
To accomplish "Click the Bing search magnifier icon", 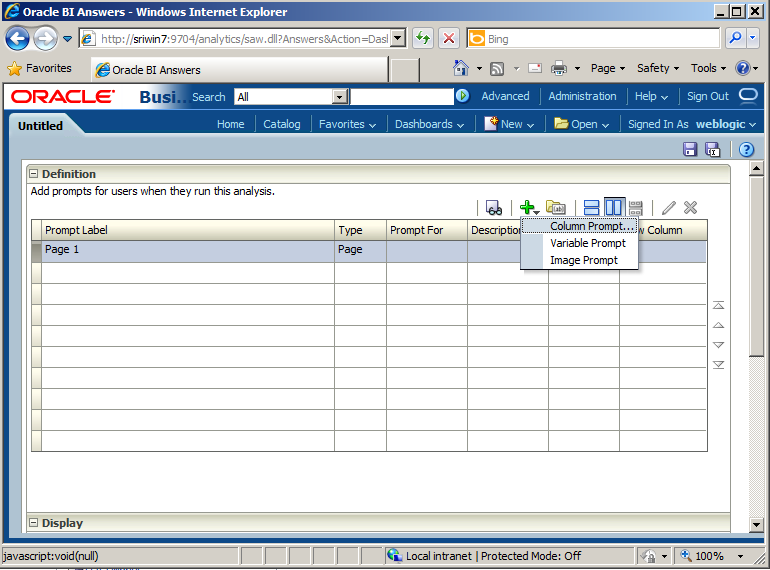I will pyautogui.click(x=735, y=38).
